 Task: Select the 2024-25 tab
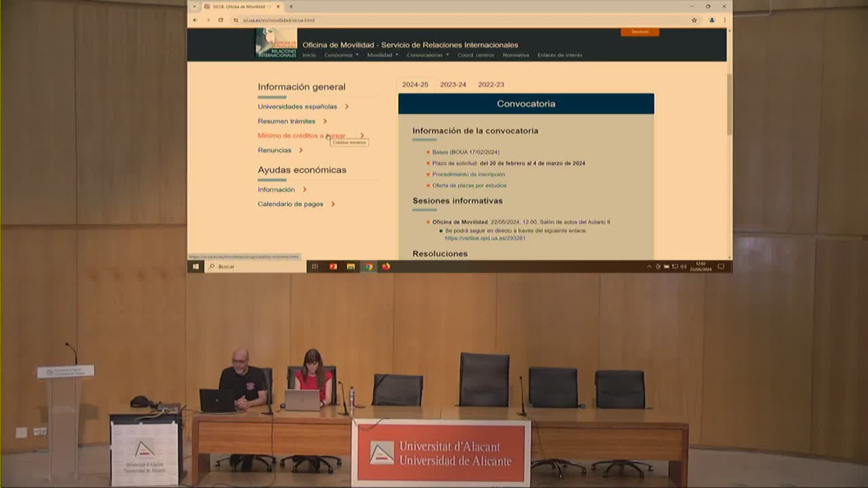pos(415,84)
